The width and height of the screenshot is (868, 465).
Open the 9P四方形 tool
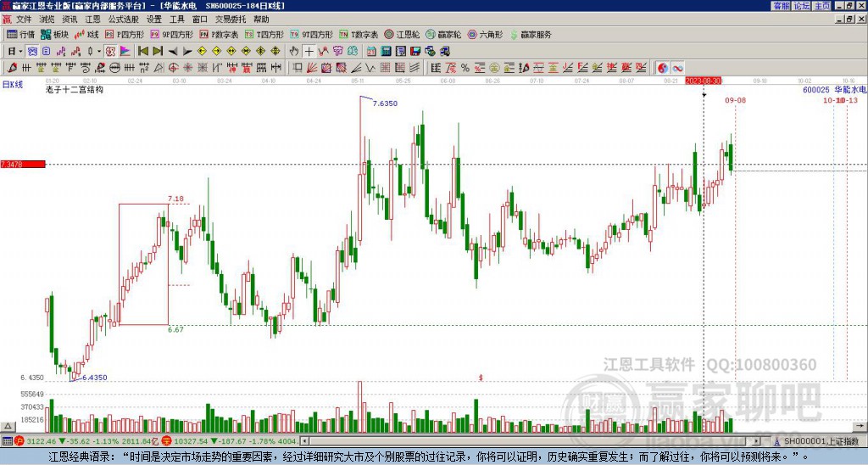tap(171, 34)
